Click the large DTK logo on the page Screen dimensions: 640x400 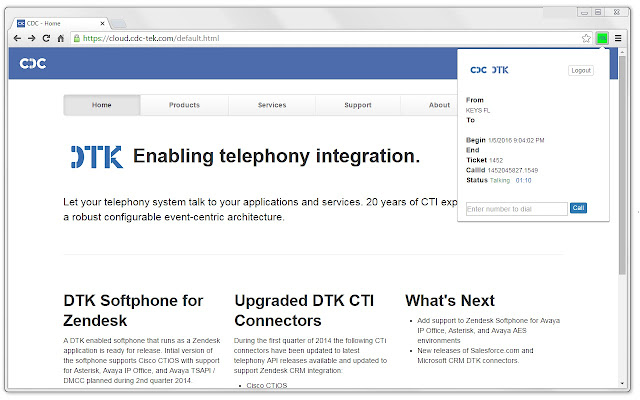(x=97, y=157)
